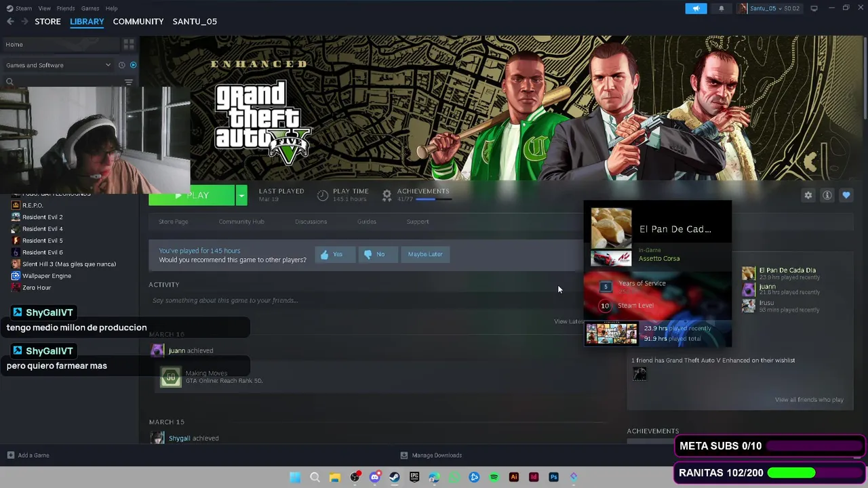Open Epic Games Launcher from taskbar
The height and width of the screenshot is (488, 868).
(x=414, y=477)
